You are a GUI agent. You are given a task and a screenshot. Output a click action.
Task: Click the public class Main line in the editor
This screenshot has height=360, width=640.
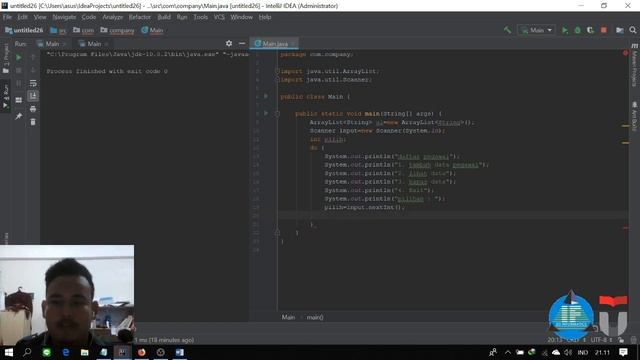click(315, 97)
